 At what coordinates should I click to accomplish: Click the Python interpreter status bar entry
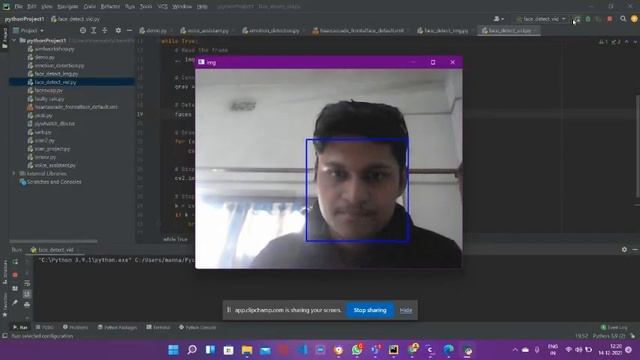point(608,336)
